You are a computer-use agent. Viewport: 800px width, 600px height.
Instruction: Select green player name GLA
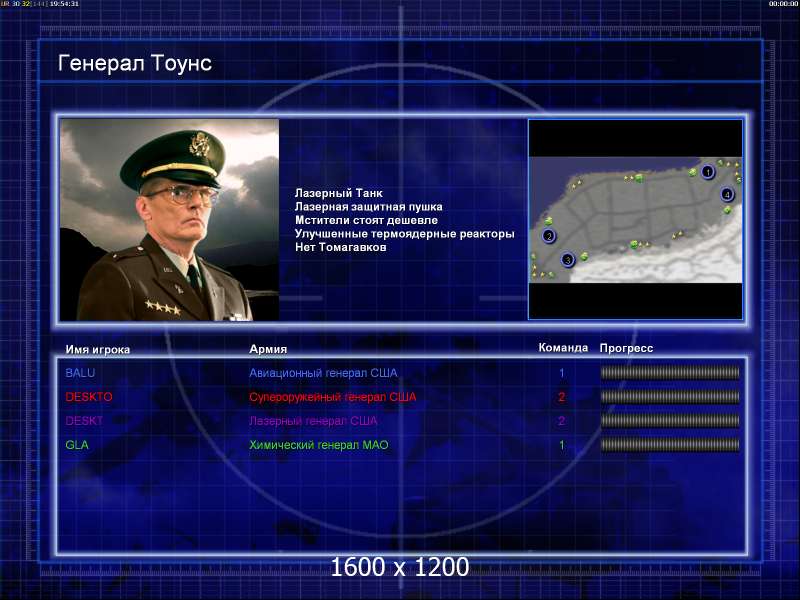click(77, 444)
